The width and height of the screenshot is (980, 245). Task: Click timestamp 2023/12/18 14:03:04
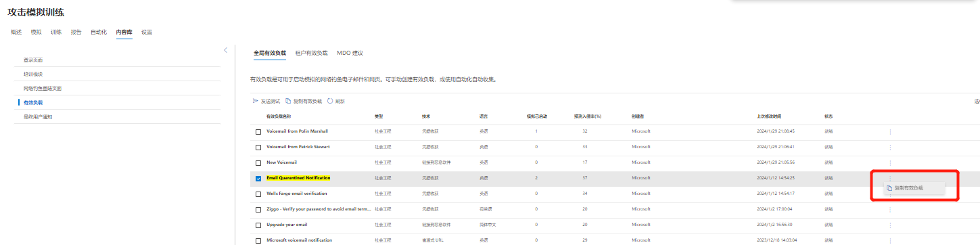pos(776,240)
